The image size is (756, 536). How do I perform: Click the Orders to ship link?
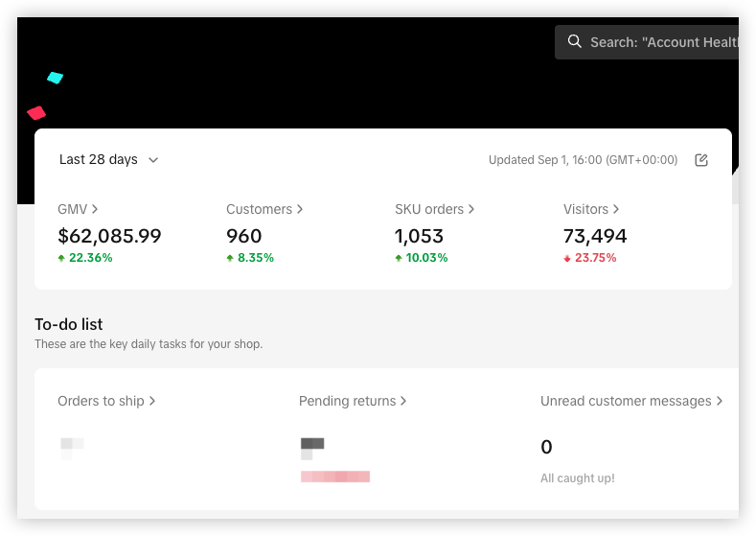(x=106, y=401)
